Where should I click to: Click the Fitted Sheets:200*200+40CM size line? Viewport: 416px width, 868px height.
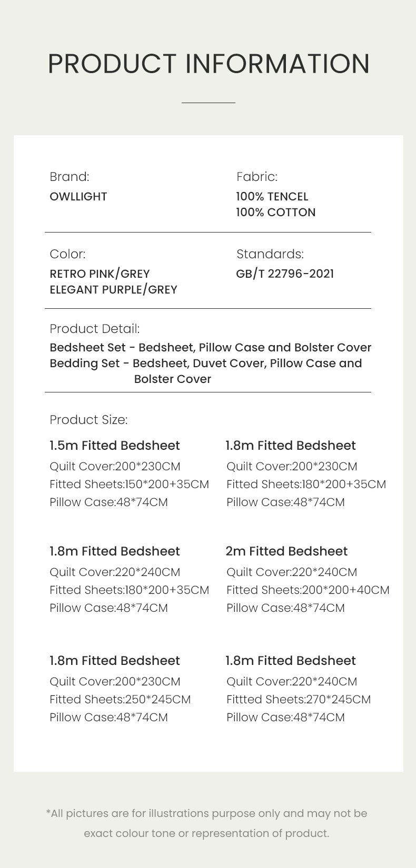pyautogui.click(x=308, y=590)
